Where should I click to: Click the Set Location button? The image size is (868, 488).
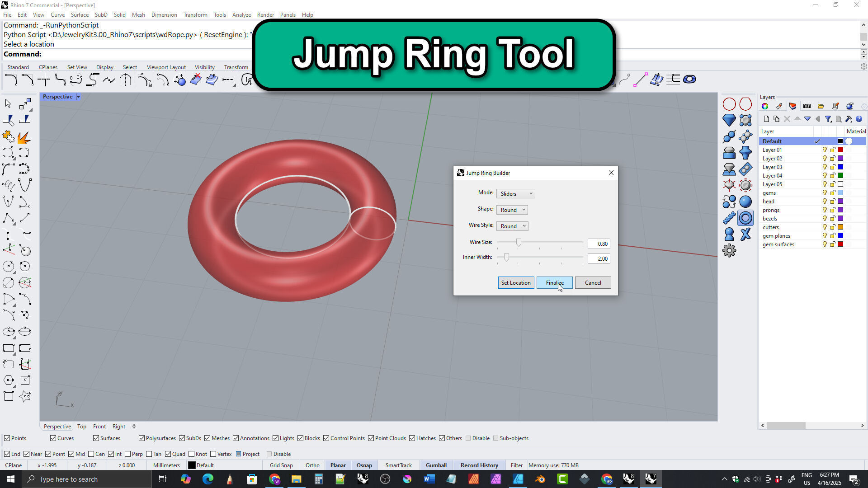pos(516,283)
